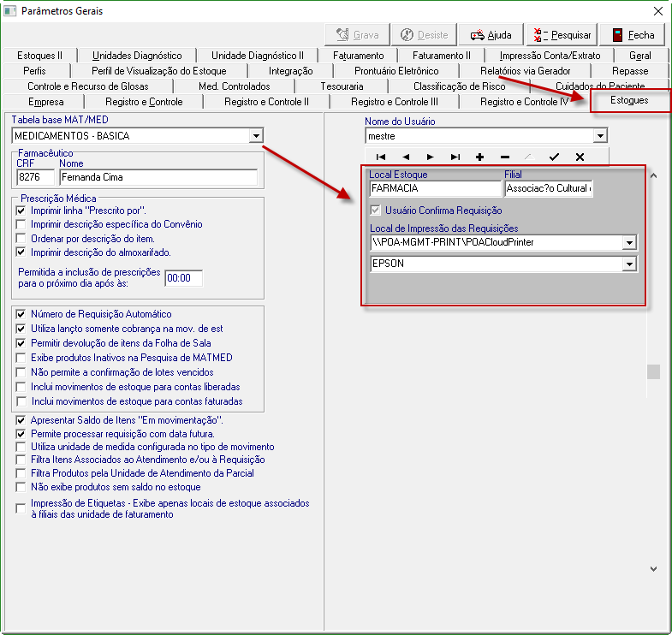The height and width of the screenshot is (635, 672).
Task: Switch to Estoques II tab
Action: pyautogui.click(x=40, y=56)
